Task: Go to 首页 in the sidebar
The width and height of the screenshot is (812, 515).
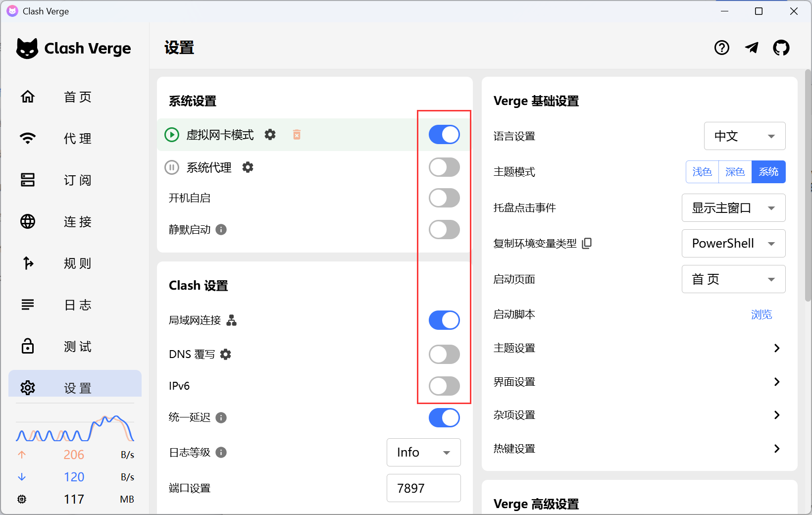Action: click(x=75, y=97)
